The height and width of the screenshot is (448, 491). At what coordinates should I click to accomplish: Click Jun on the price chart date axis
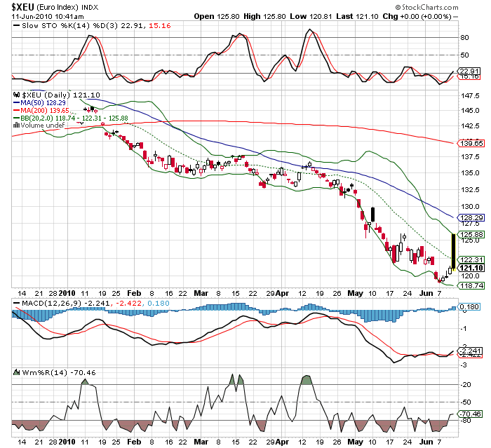pyautogui.click(x=426, y=293)
